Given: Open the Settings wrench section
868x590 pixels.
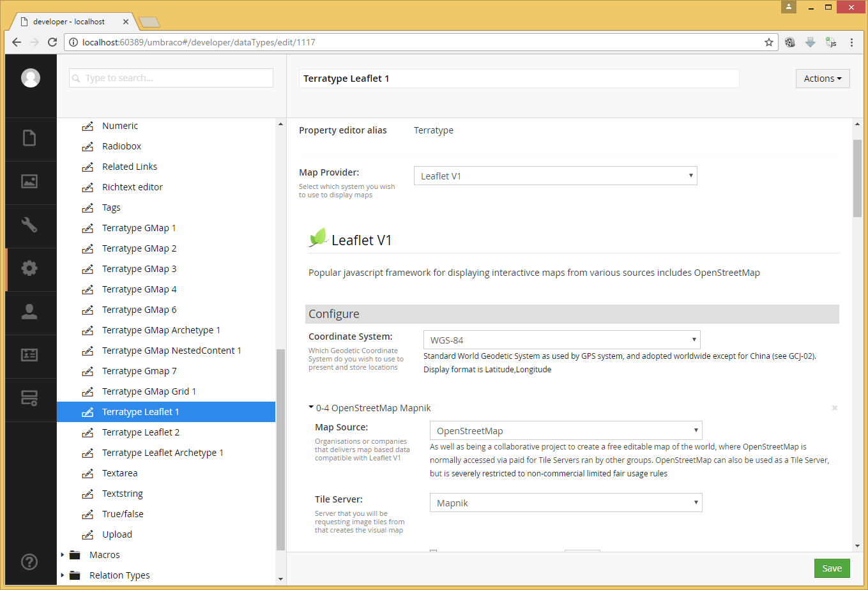Looking at the screenshot, I should pos(29,225).
